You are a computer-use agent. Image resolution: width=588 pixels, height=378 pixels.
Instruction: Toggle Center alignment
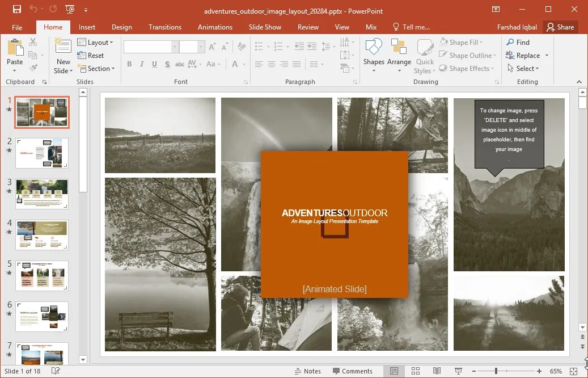[x=272, y=64]
